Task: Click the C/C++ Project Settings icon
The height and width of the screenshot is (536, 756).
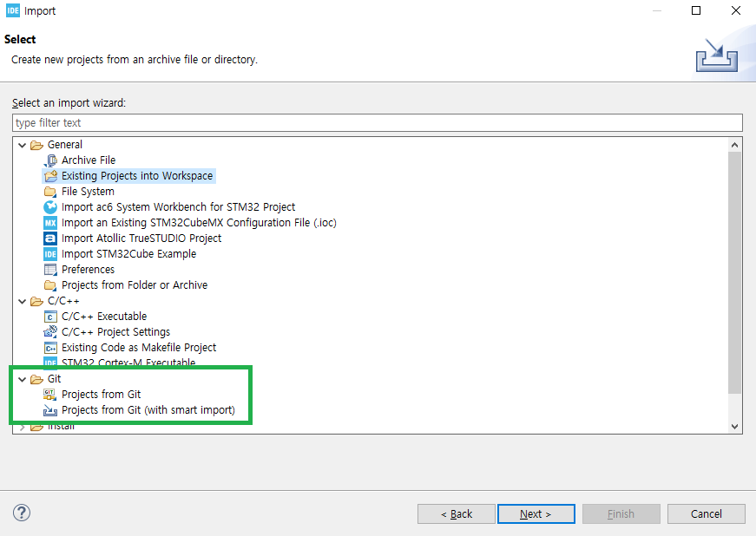Action: [50, 332]
